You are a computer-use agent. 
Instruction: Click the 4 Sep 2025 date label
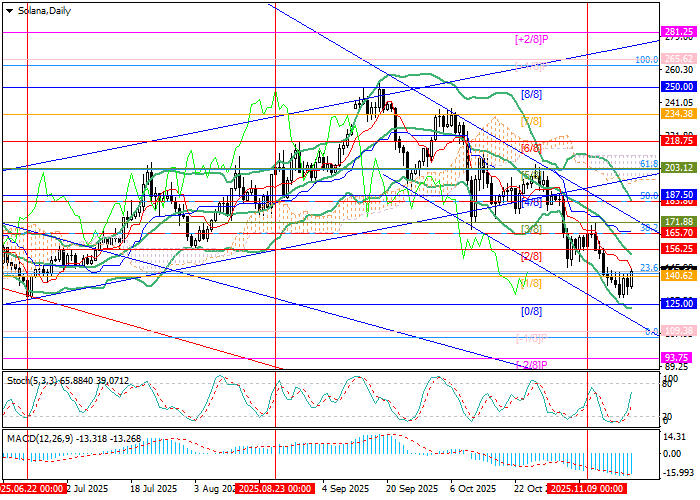coord(345,490)
